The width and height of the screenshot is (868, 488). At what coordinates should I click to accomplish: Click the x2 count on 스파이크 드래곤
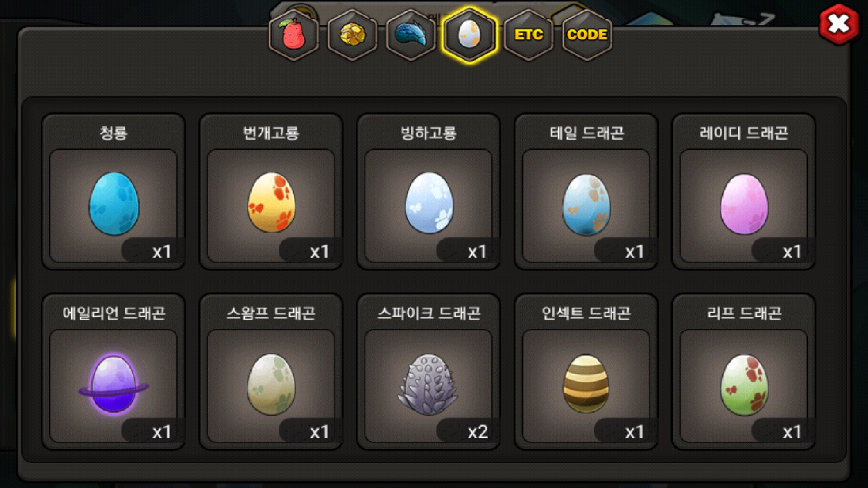coord(478,432)
